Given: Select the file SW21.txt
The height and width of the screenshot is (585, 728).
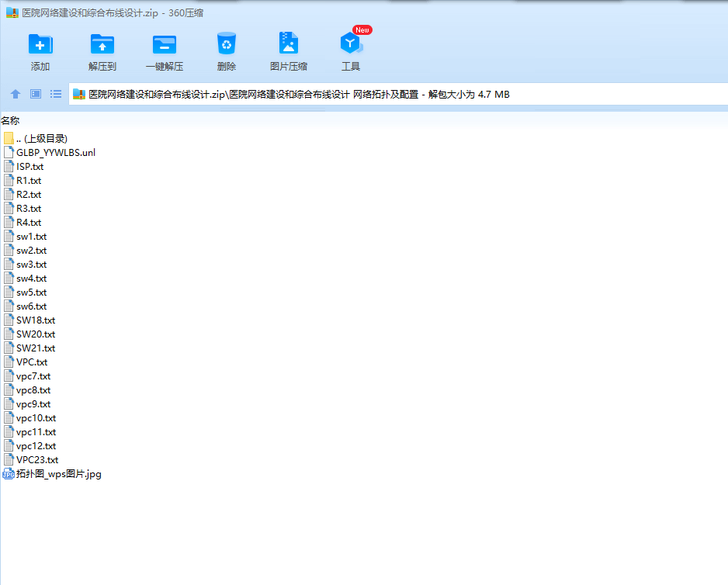Looking at the screenshot, I should [29, 348].
